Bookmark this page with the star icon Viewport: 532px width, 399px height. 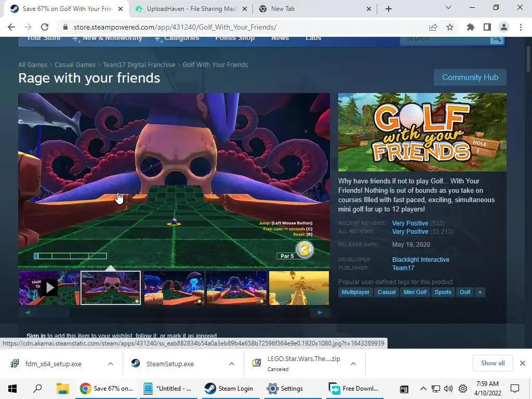450,27
